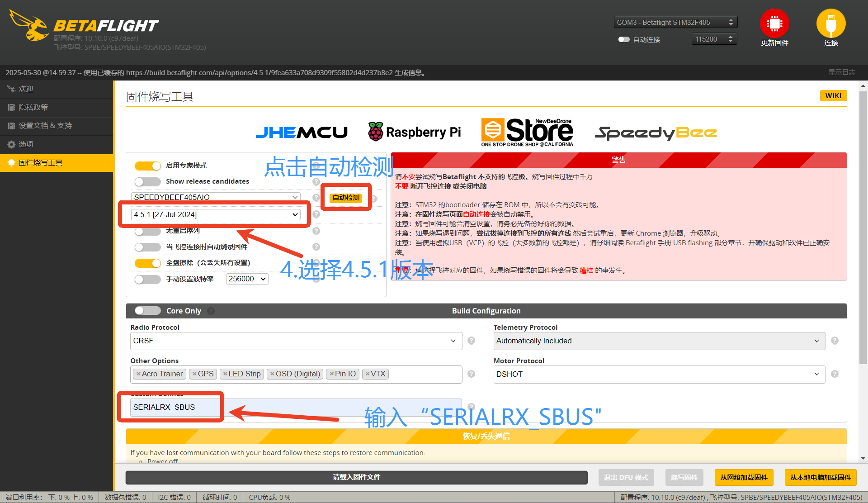Open the 4.5.1 firmware version dropdown
Image resolution: width=868 pixels, height=503 pixels.
click(216, 214)
